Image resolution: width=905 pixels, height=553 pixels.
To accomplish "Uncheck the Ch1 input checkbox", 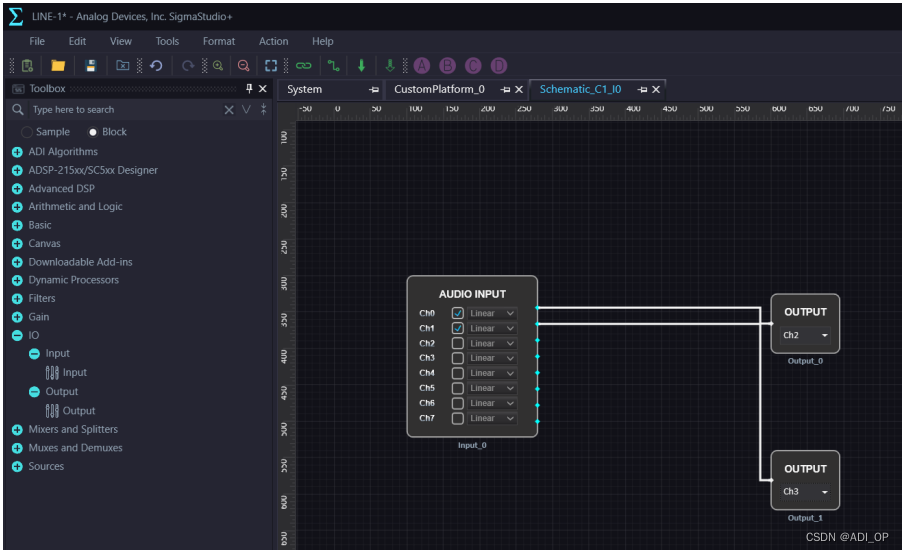I will [458, 328].
